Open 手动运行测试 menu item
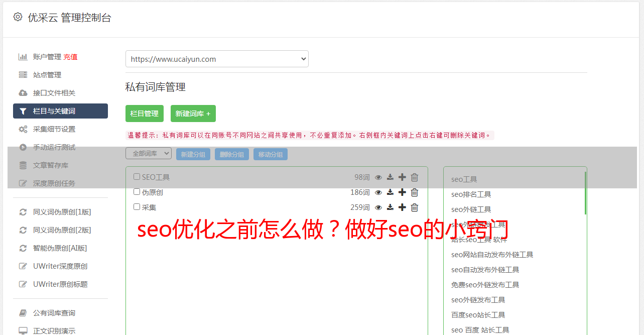 54,147
